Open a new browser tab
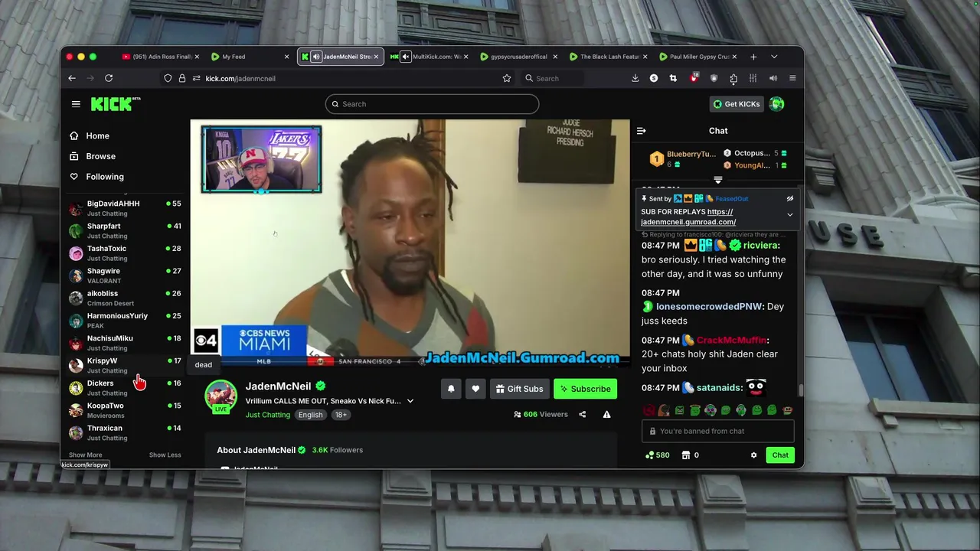 pos(753,57)
